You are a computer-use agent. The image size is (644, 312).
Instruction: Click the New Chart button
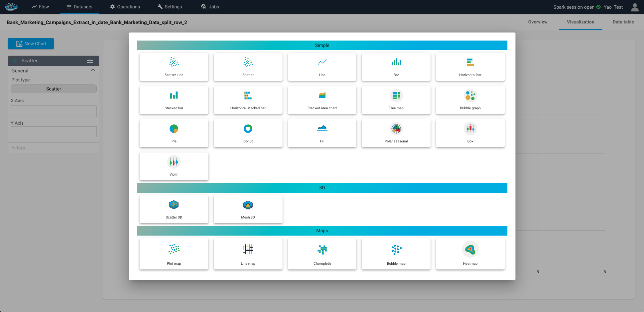coord(31,44)
